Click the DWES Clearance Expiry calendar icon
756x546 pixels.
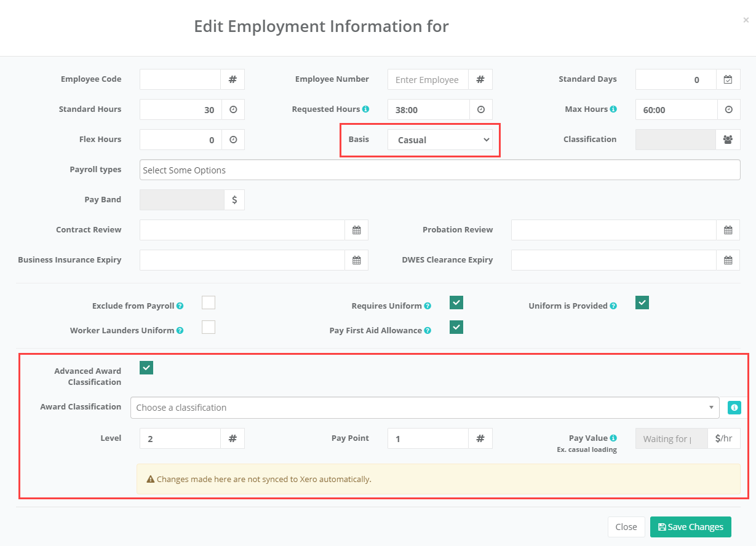pyautogui.click(x=728, y=260)
